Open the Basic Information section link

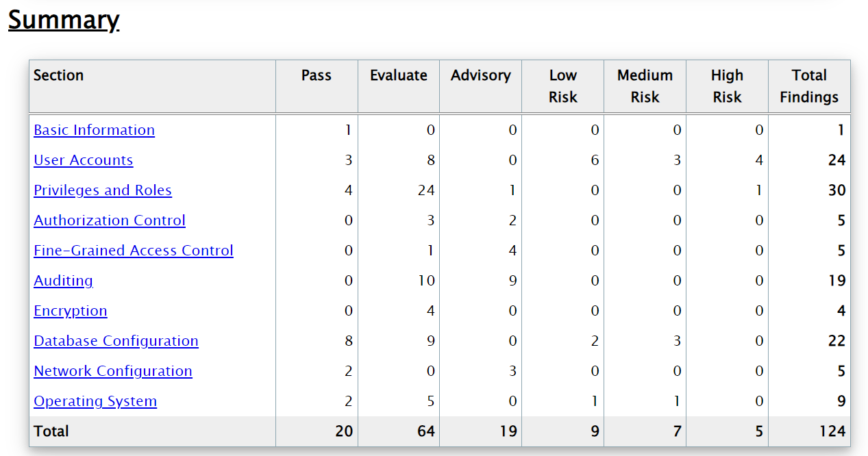click(94, 130)
